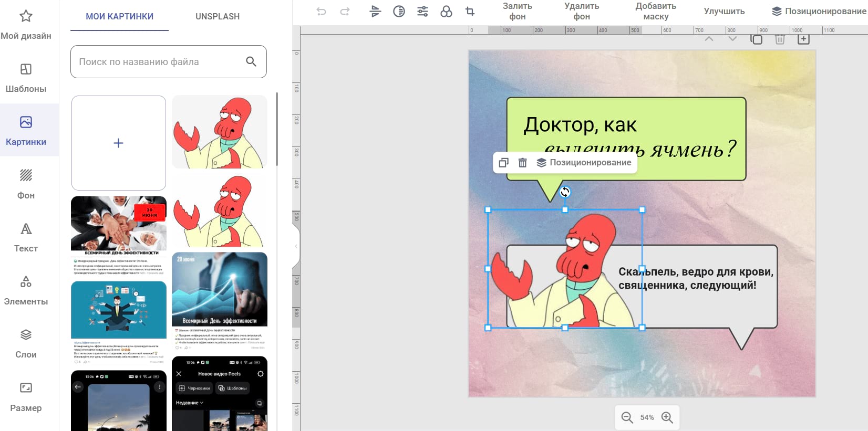Open the opacity/contrast circle icon
This screenshot has height=431, width=868.
point(399,11)
